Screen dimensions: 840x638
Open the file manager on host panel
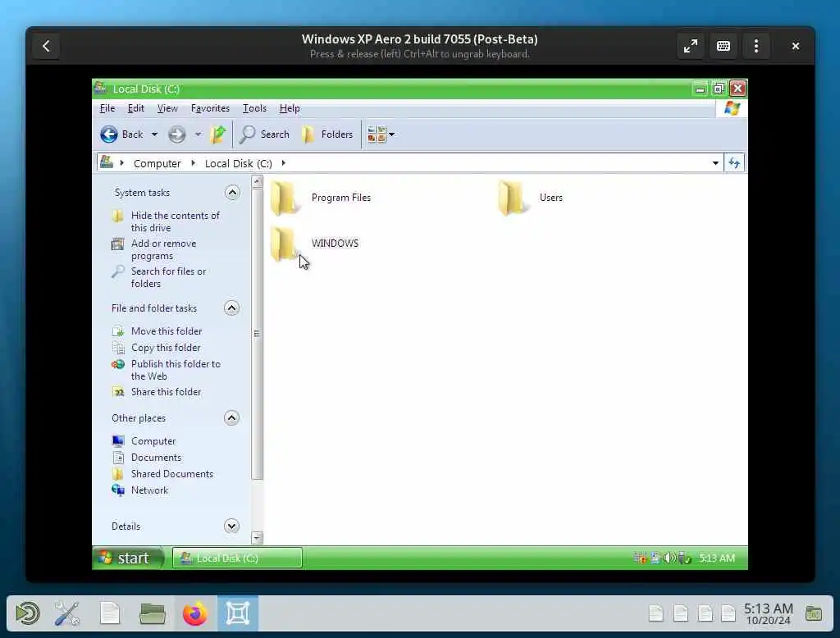[152, 613]
